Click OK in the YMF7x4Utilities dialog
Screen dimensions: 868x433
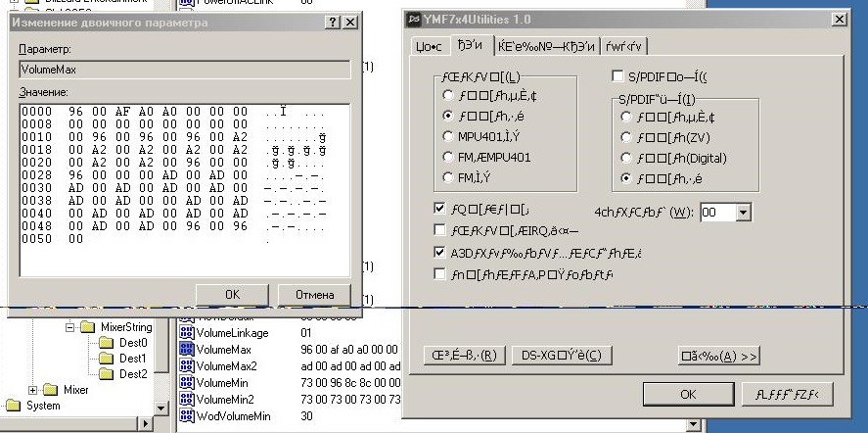(x=688, y=394)
